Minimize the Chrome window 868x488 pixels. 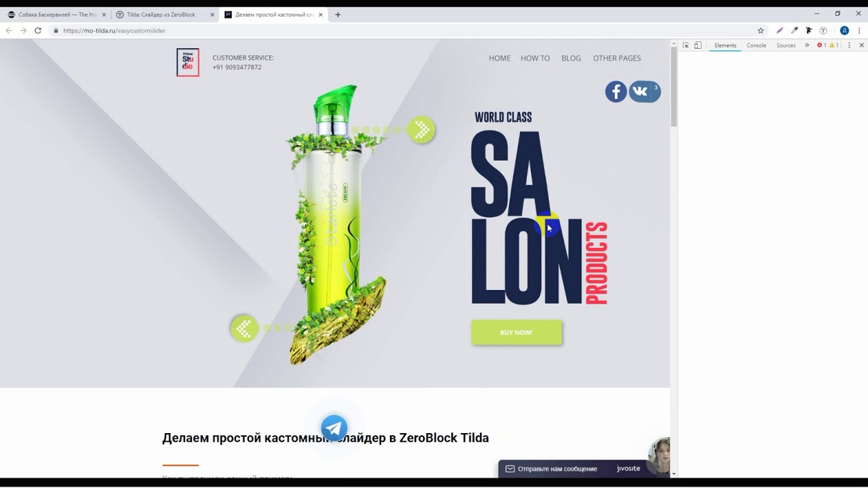[816, 14]
